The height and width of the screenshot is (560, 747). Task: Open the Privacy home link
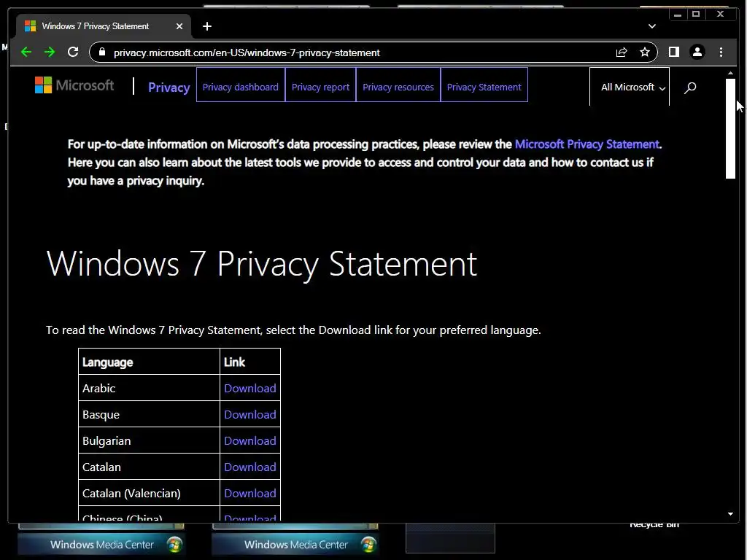[169, 87]
